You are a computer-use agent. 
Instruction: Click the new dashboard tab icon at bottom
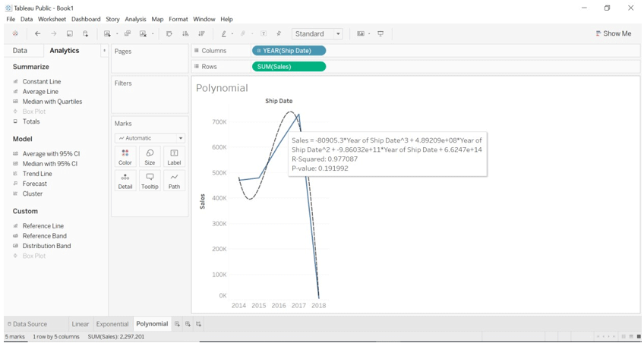188,324
